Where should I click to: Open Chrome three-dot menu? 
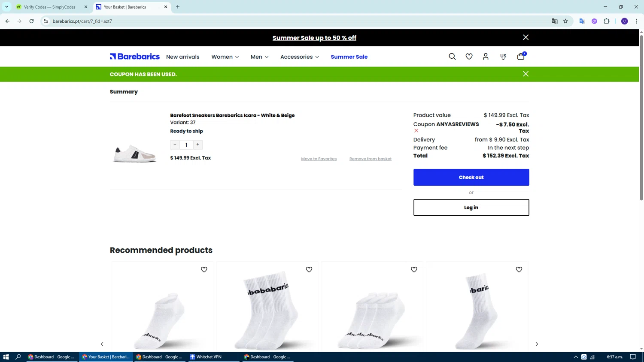637,21
